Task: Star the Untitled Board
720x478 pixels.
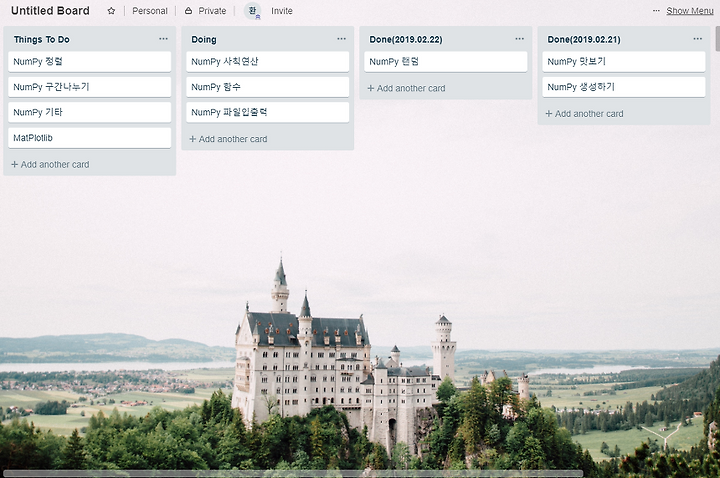Action: [x=111, y=11]
